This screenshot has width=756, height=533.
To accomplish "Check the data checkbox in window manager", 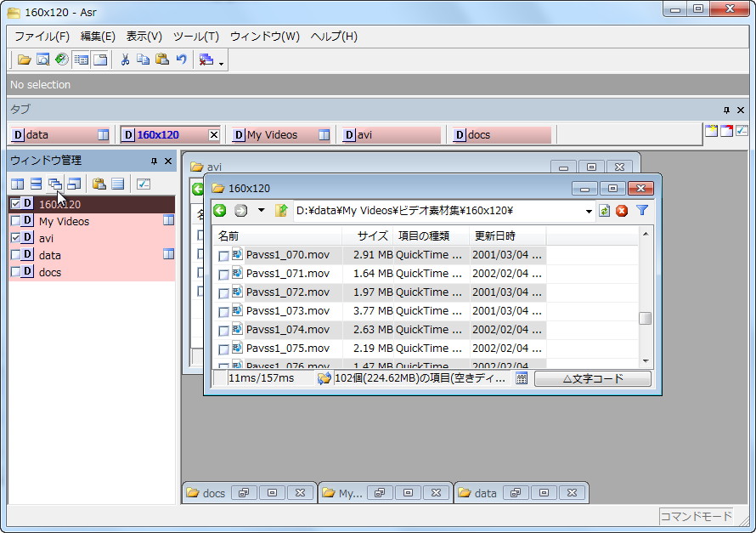I will click(15, 255).
